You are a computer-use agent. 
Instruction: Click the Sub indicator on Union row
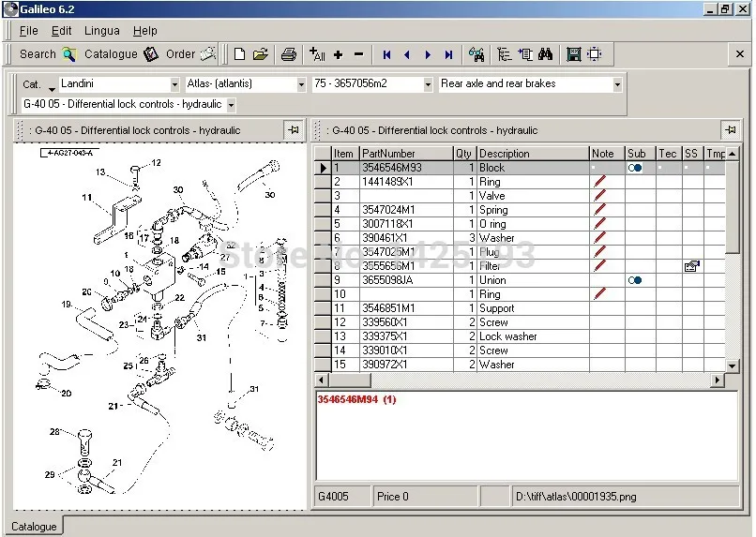pyautogui.click(x=635, y=280)
